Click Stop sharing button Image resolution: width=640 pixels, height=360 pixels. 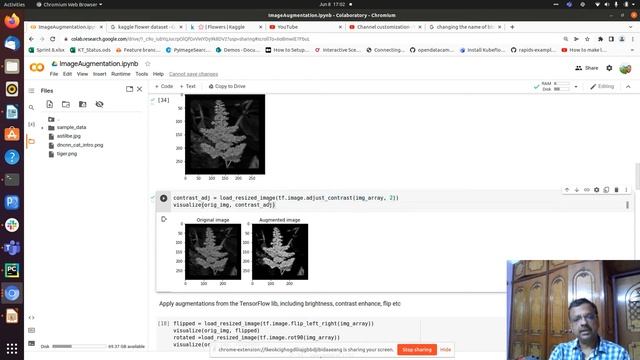pos(417,350)
